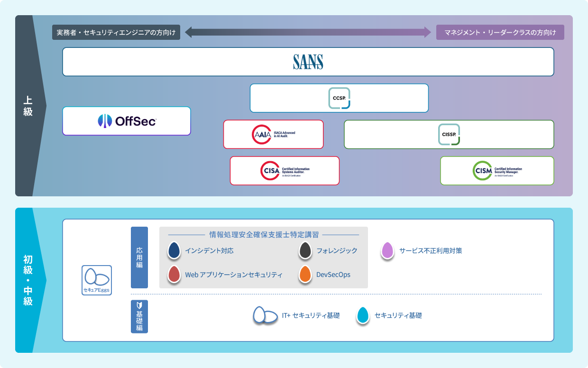Select the インシデント対応 egg icon
The height and width of the screenshot is (368, 588).
[174, 251]
